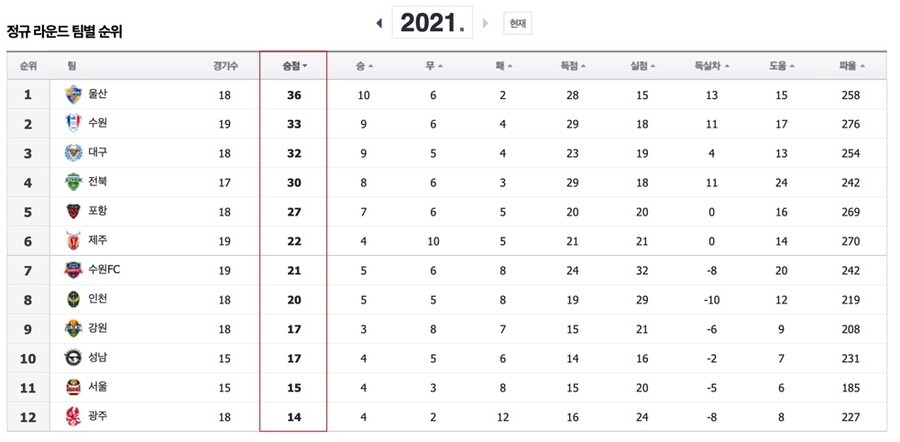
Task: Click the 현재 button
Action: pyautogui.click(x=517, y=24)
